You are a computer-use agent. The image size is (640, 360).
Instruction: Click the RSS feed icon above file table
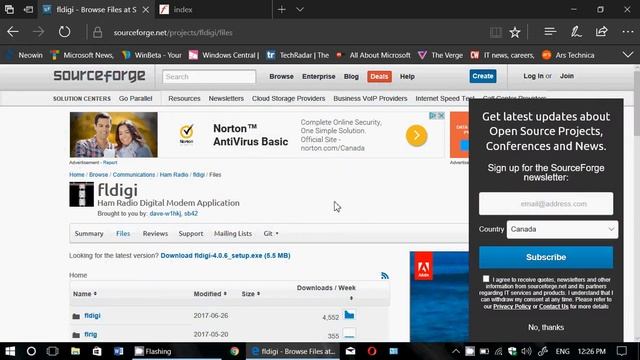coord(384,276)
